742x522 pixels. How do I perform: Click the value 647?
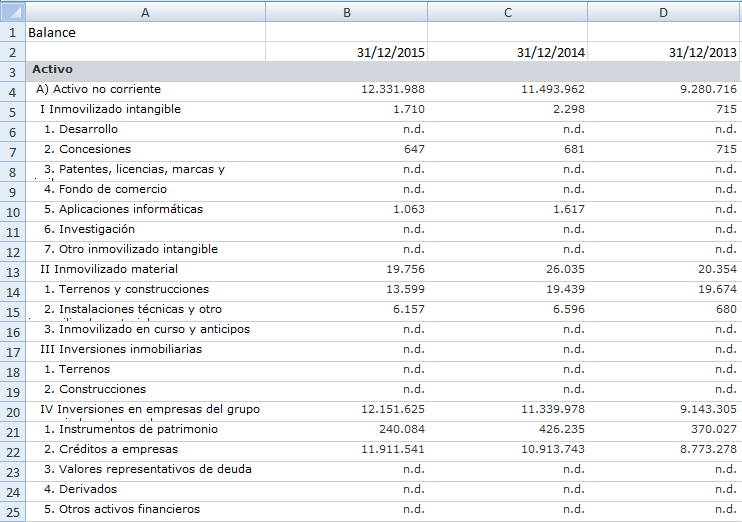point(414,149)
